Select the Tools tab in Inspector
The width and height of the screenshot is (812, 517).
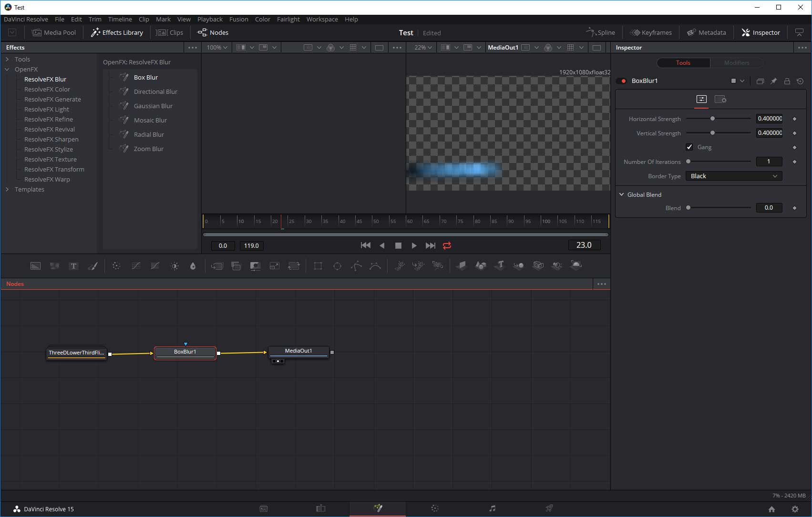tap(683, 63)
